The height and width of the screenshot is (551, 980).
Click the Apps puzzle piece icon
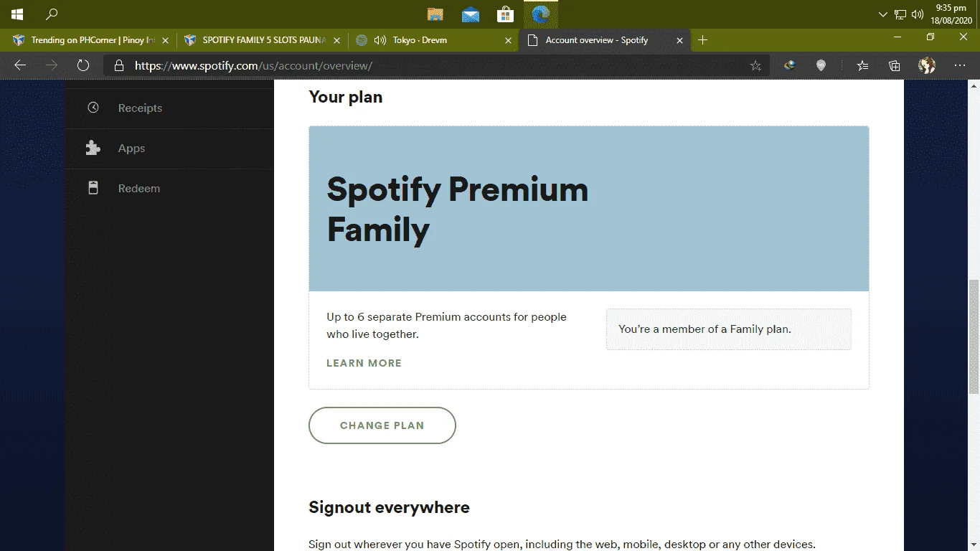(x=93, y=148)
